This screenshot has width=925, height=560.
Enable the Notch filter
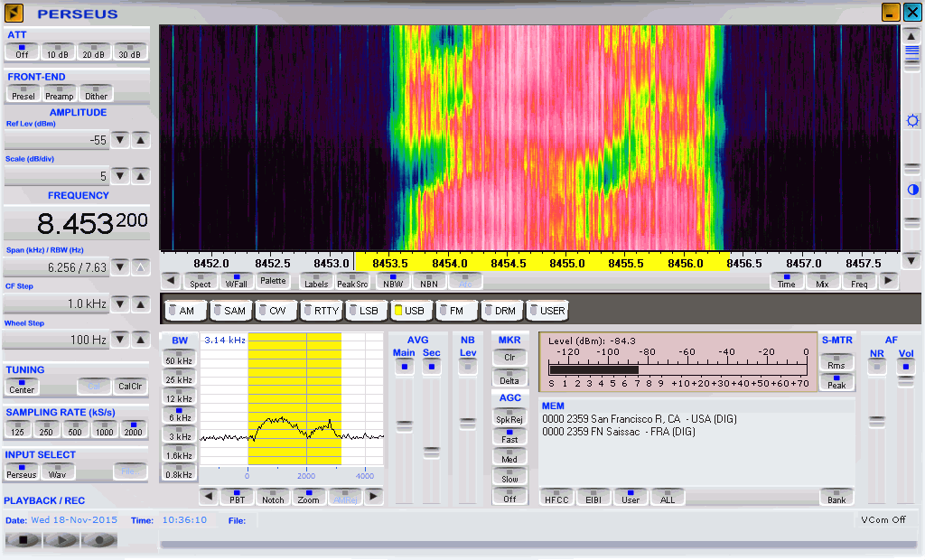(273, 497)
